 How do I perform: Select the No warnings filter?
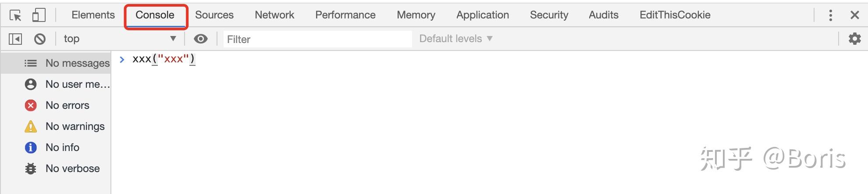(x=75, y=126)
